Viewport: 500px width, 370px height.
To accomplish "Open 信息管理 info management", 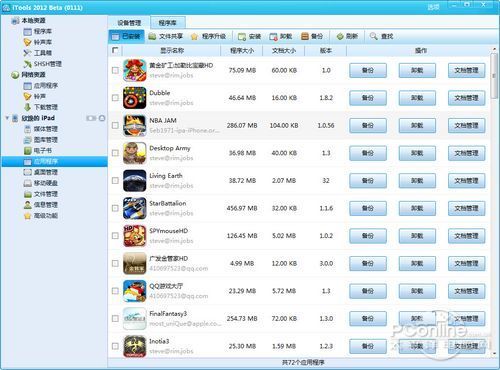I will point(41,205).
